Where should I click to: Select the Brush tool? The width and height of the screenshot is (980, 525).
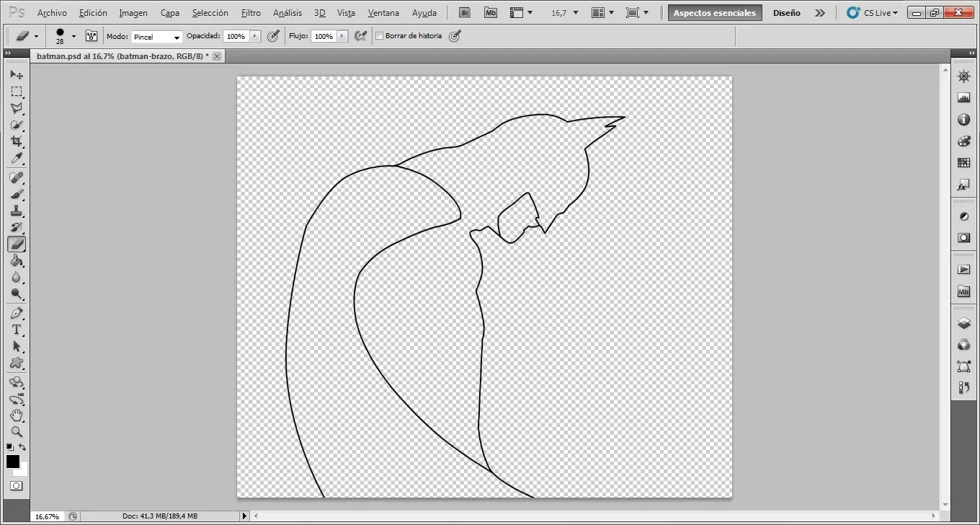click(17, 194)
